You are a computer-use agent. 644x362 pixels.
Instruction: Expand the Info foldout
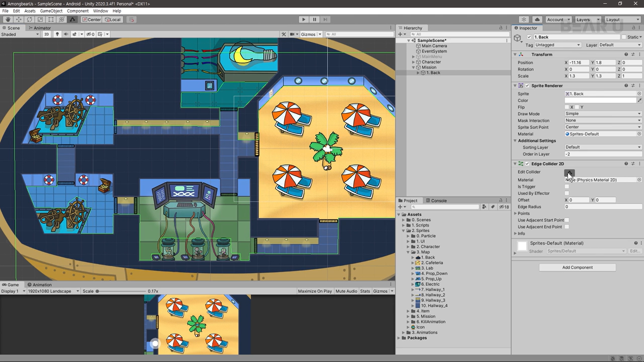516,234
